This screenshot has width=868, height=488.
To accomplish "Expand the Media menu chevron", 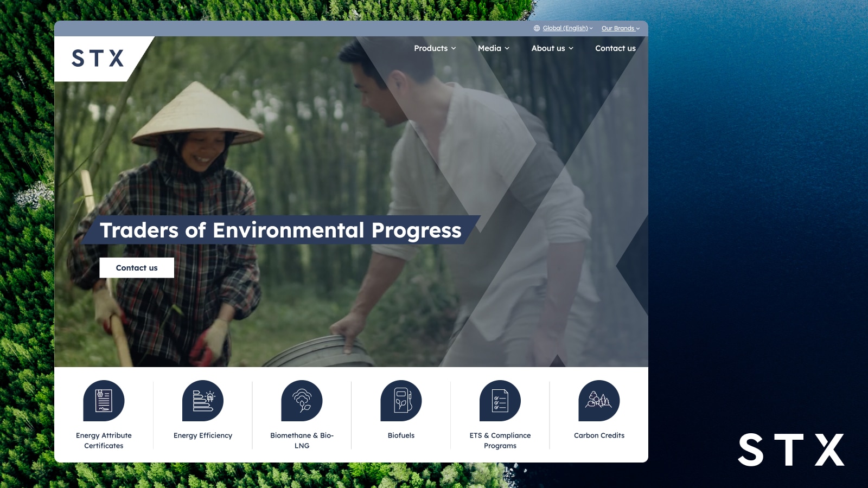I will pyautogui.click(x=507, y=48).
